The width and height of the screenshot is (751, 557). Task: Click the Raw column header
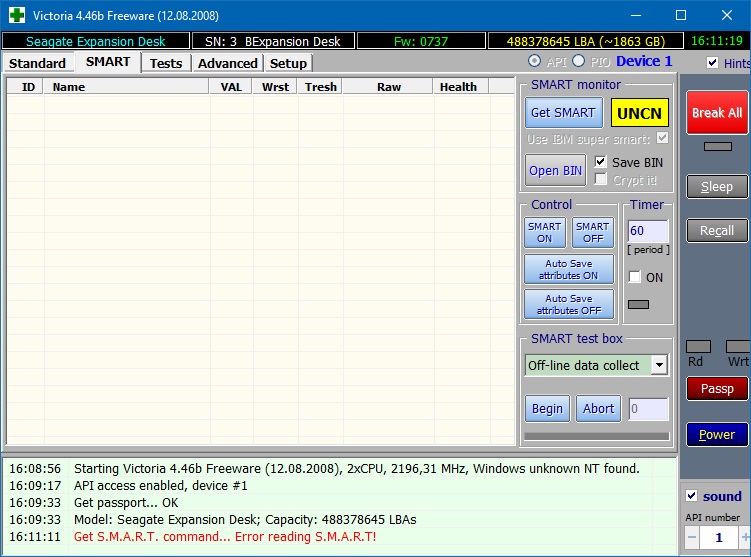click(x=388, y=87)
